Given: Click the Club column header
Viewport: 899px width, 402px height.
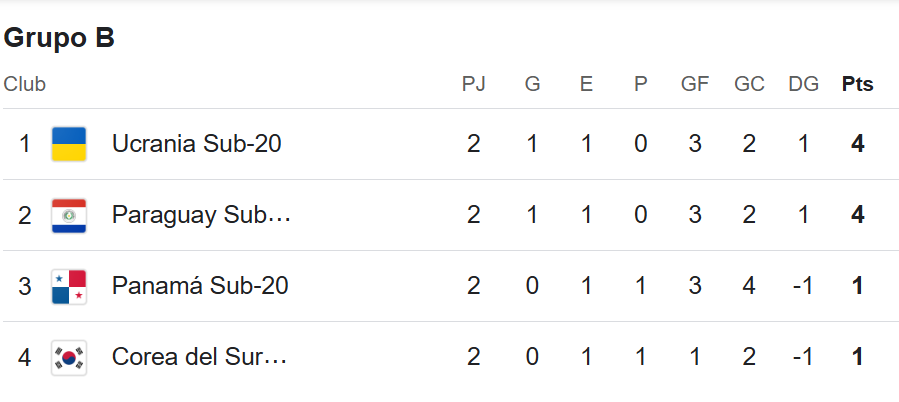Looking at the screenshot, I should point(25,85).
